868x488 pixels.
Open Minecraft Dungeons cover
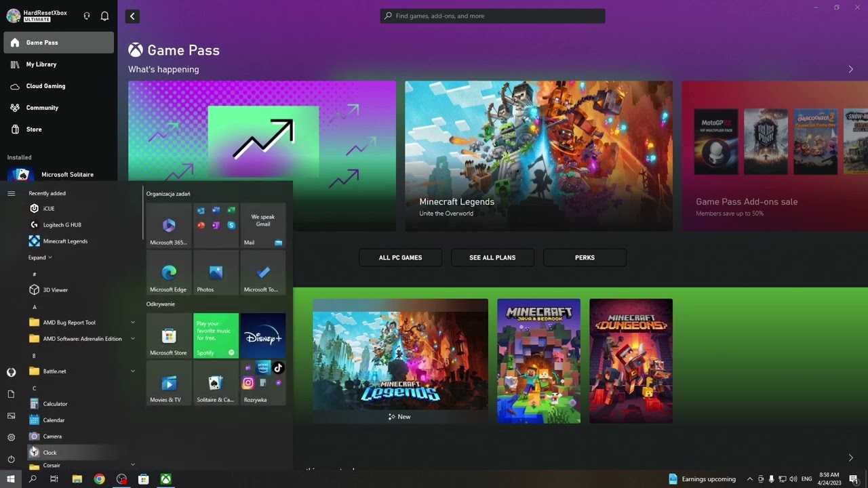click(x=631, y=361)
